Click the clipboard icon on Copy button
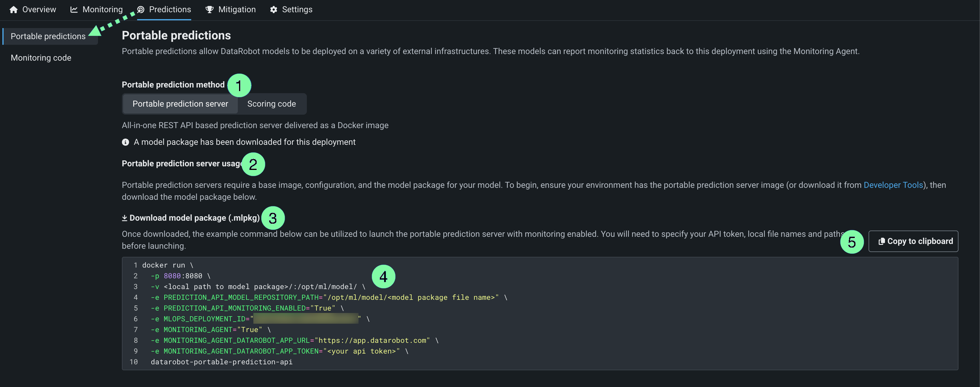Viewport: 980px width, 387px height. 881,241
